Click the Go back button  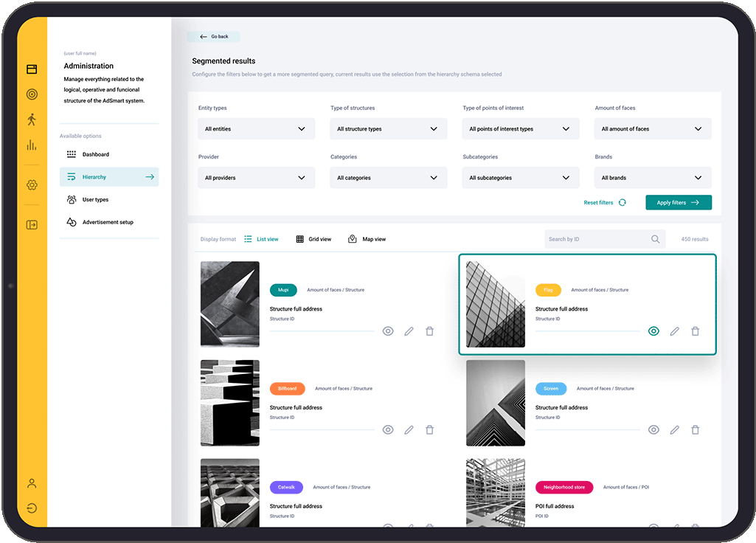[213, 36]
